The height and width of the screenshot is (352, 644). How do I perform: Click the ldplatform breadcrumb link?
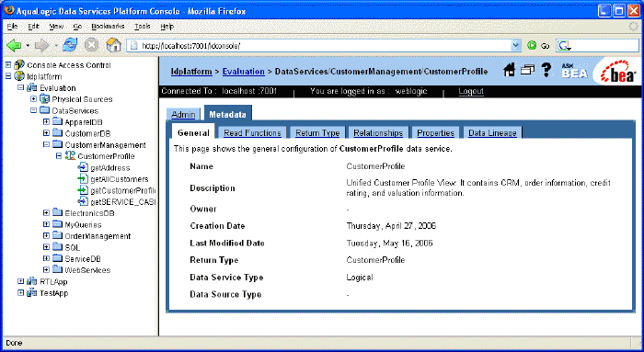[x=191, y=72]
